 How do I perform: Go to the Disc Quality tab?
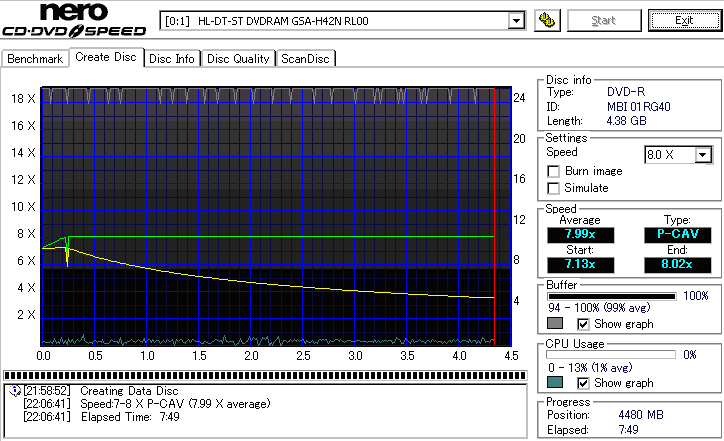tap(238, 59)
